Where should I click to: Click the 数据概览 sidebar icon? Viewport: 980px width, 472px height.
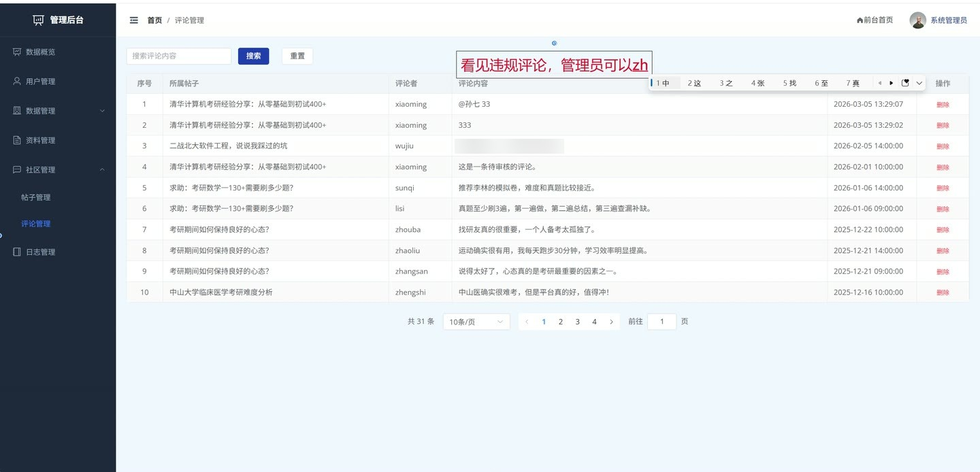(x=17, y=52)
